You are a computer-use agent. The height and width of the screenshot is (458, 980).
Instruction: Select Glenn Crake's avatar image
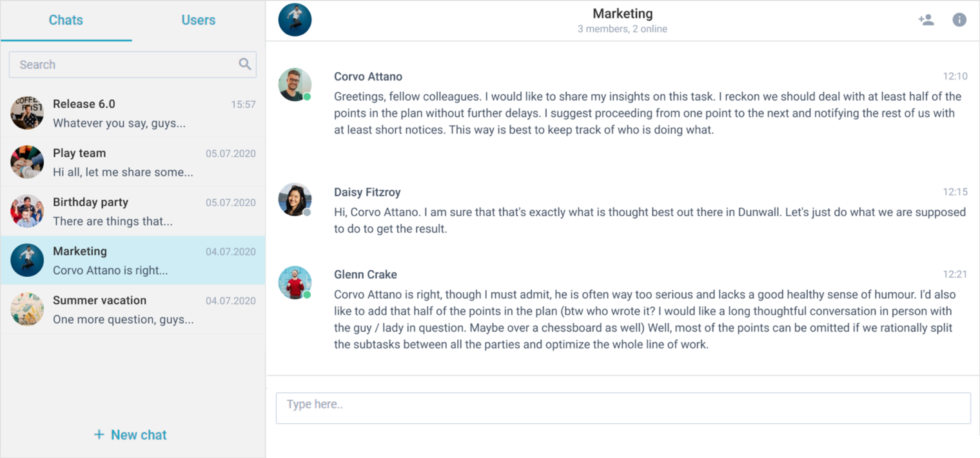click(x=295, y=282)
